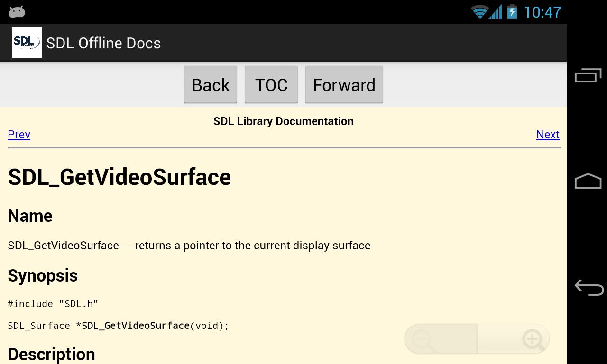
Task: Tap the SDL Library Documentation header text
Action: pos(283,121)
